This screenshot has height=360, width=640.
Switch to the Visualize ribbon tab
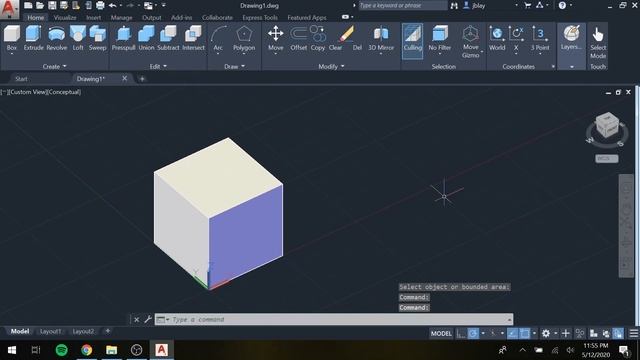[65, 18]
